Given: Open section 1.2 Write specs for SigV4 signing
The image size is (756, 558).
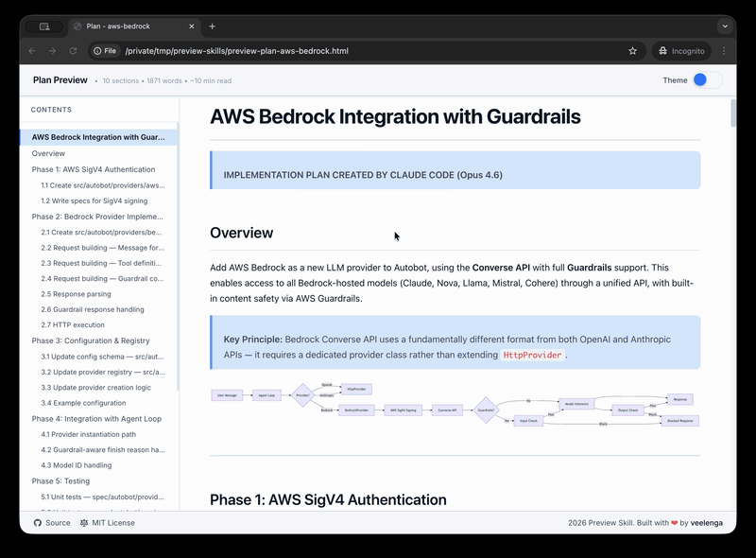Looking at the screenshot, I should click(94, 201).
